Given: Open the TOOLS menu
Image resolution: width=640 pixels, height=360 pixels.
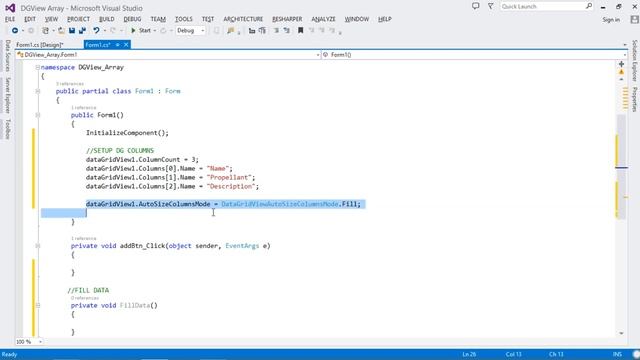Looking at the screenshot, I should (x=184, y=19).
